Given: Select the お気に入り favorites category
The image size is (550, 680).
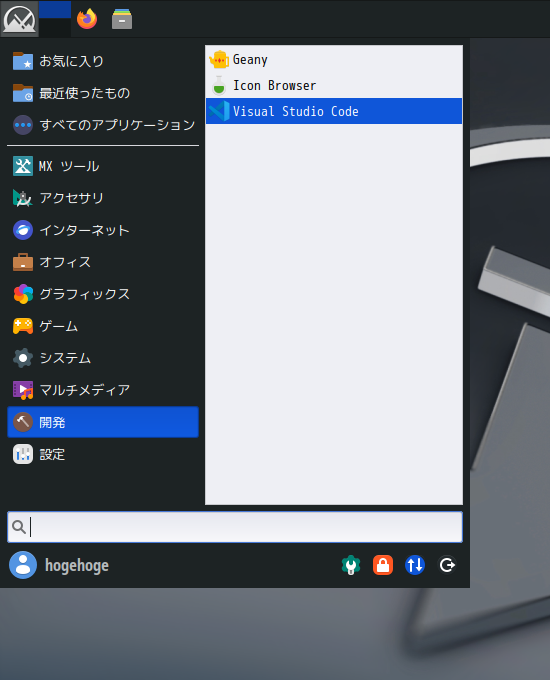Looking at the screenshot, I should [103, 61].
